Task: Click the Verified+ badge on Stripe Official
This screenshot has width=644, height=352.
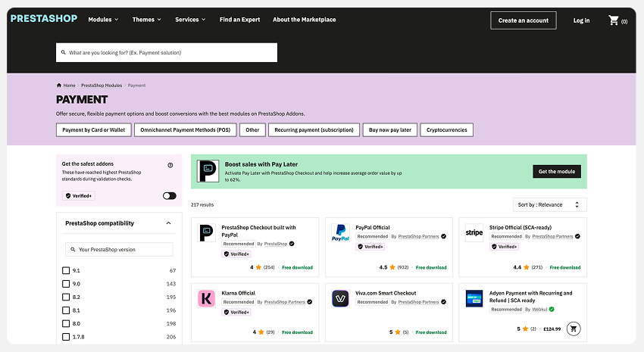Action: (504, 247)
